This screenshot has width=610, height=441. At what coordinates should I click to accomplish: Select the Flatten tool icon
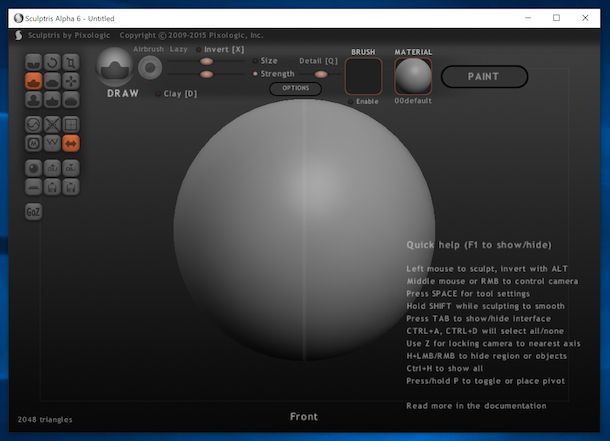click(x=52, y=81)
